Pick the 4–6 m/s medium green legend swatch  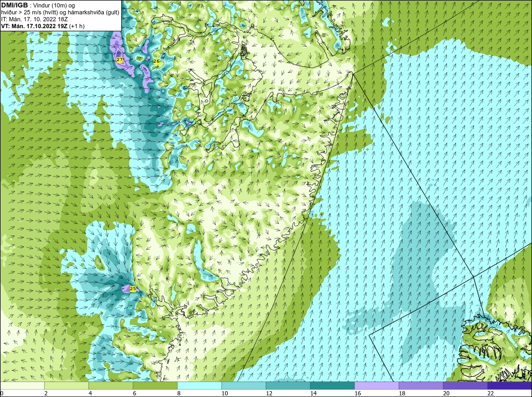(111, 385)
